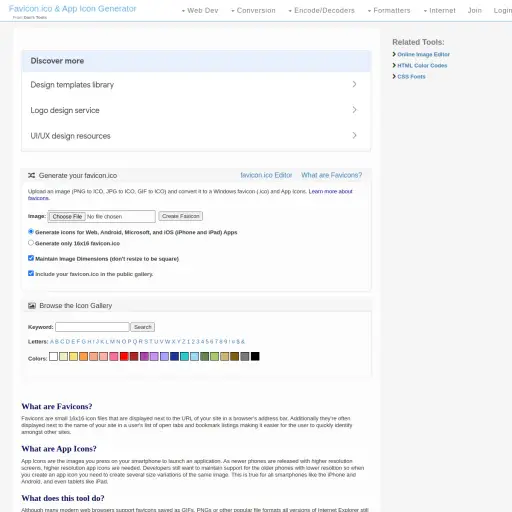Click the picture icon beside Browse the Icon Gallery
Viewport: 512px width, 512px height.
coord(32,306)
